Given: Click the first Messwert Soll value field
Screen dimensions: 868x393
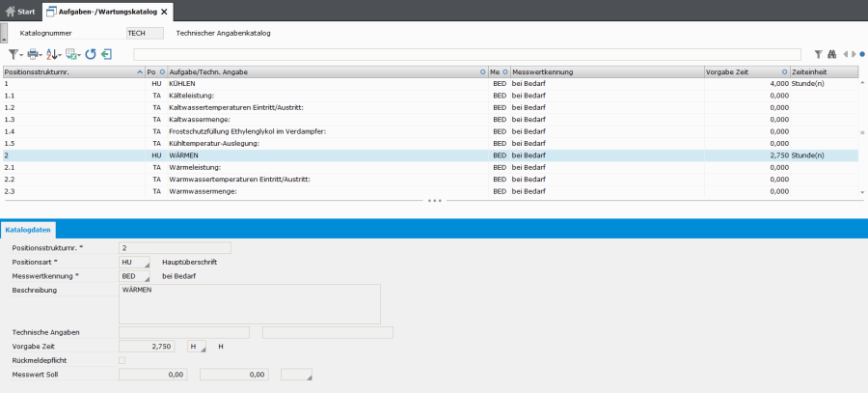Looking at the screenshot, I should point(153,375).
